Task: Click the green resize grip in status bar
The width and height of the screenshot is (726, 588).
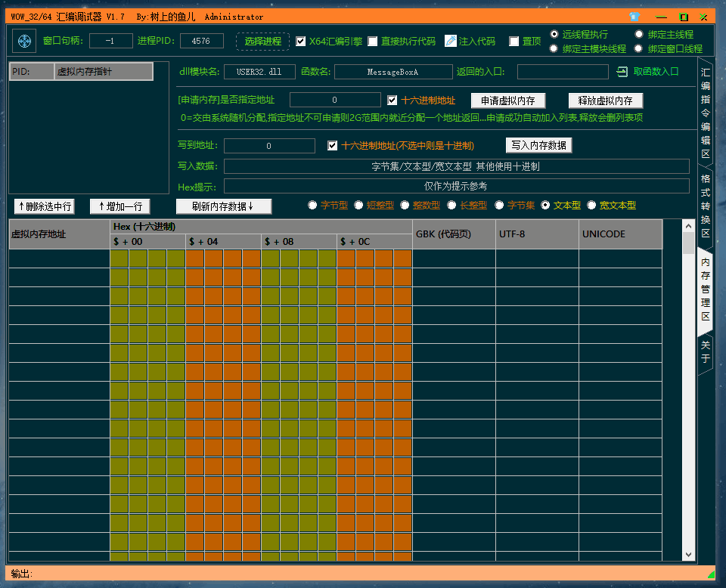Action: click(711, 574)
